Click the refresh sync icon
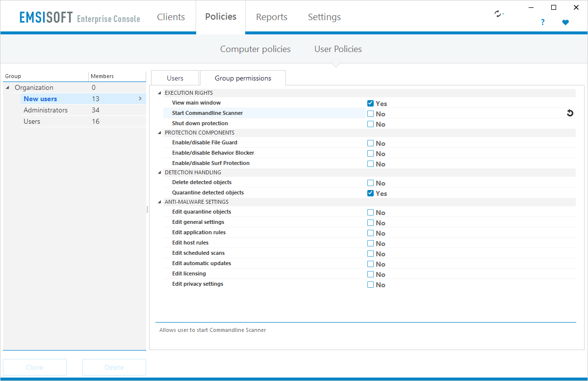588x381 pixels. pos(498,14)
